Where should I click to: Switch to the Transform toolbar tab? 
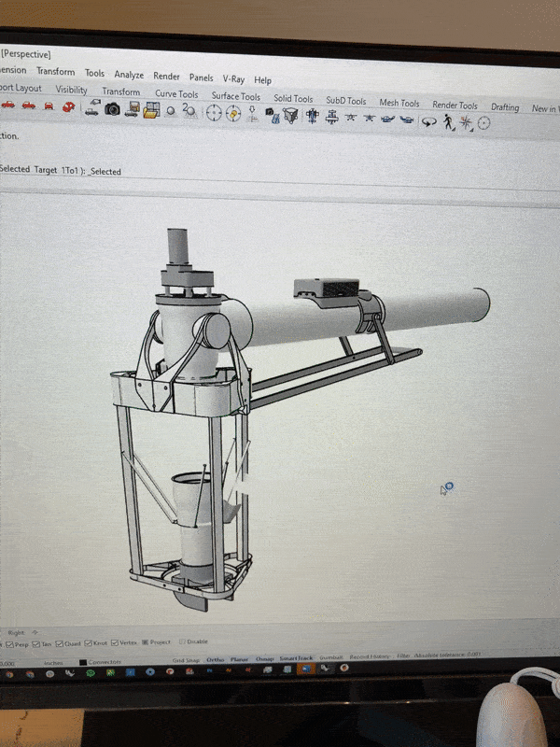click(x=121, y=92)
